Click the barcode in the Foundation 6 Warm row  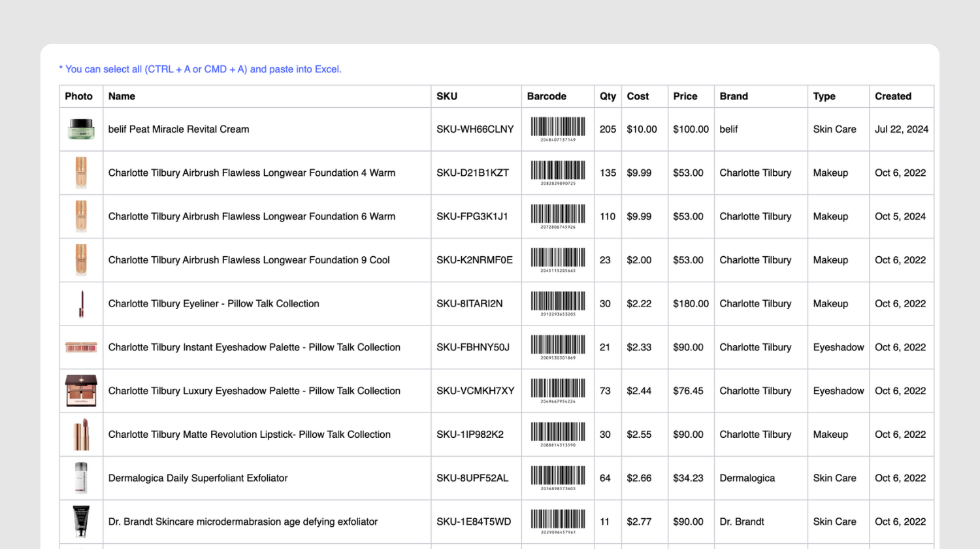tap(558, 216)
